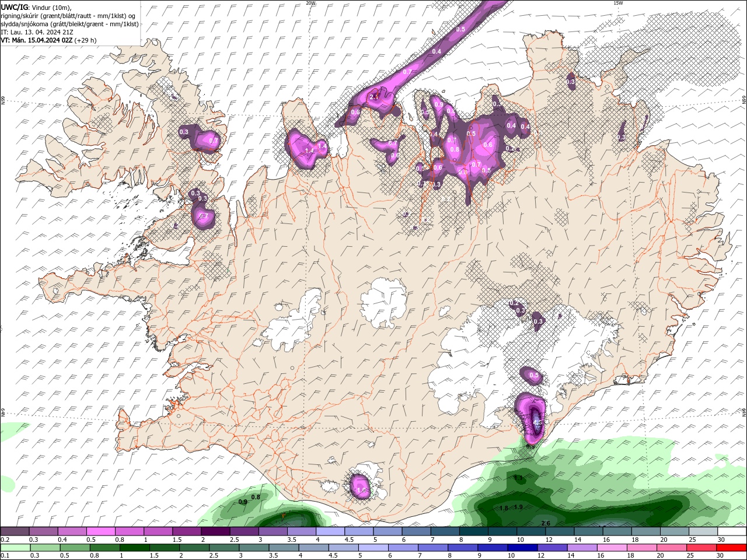747x560 pixels.
Task: Click the '4.5' label in the snow legend row
Action: [x=349, y=540]
